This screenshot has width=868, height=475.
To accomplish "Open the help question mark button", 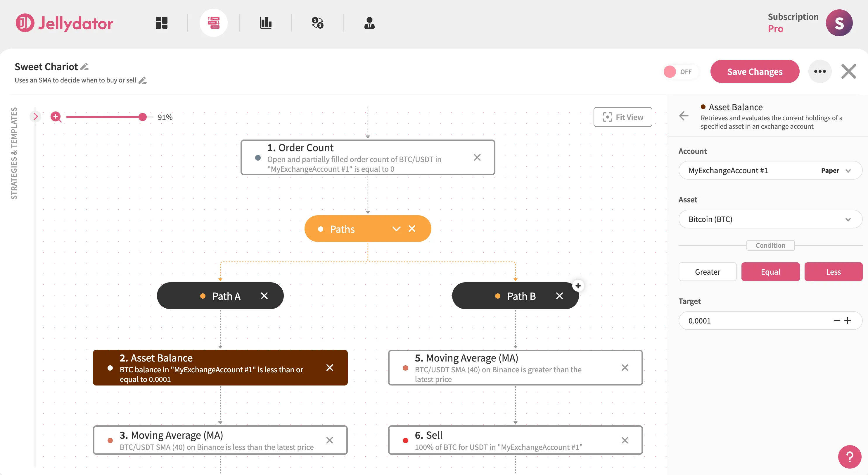I will (x=850, y=457).
